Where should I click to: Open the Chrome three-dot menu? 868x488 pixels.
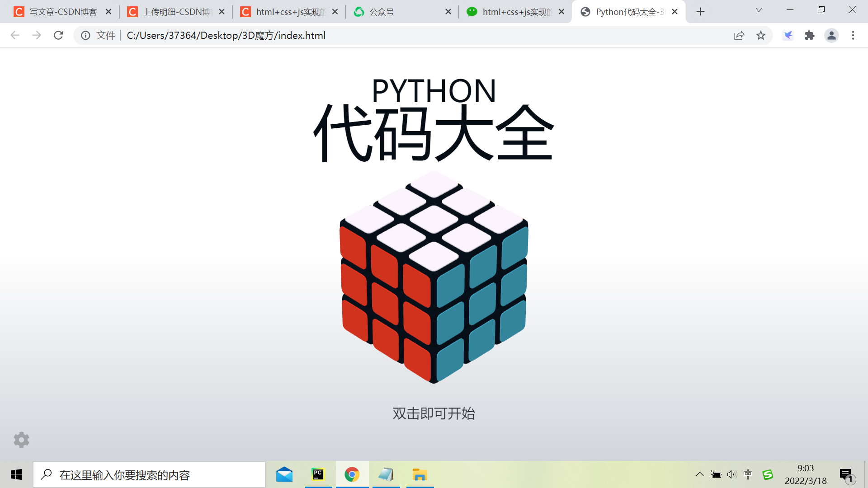coord(853,35)
